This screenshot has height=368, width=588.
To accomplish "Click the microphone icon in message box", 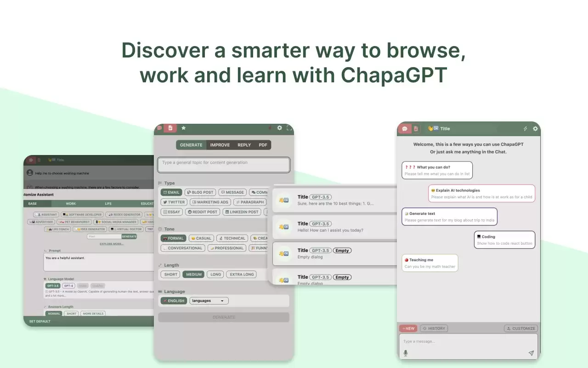I will [x=406, y=353].
